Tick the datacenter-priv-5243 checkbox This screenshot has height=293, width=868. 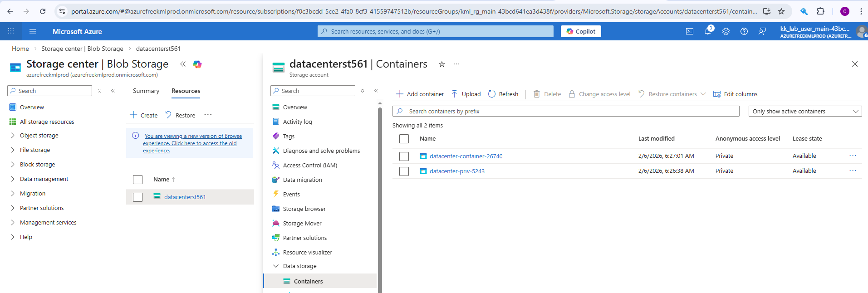pyautogui.click(x=404, y=171)
